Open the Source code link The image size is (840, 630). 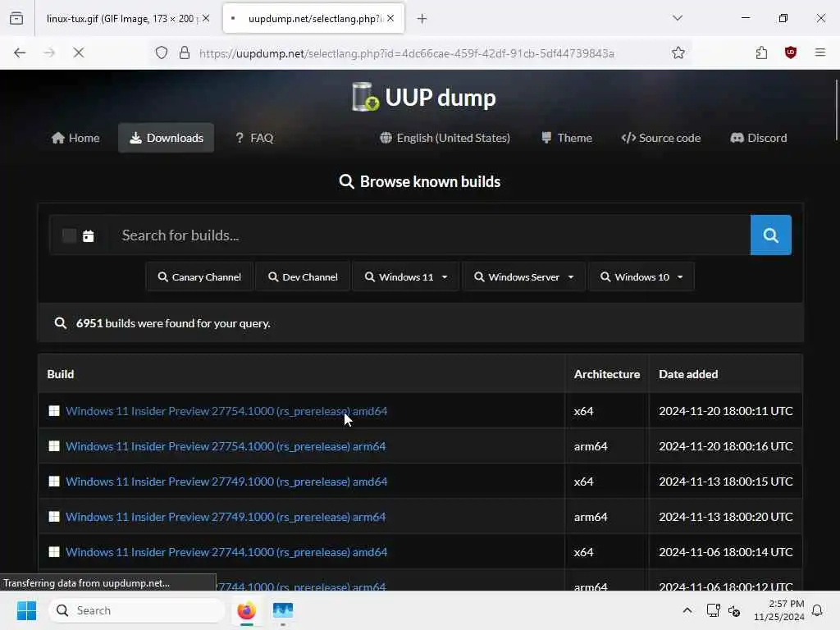click(x=660, y=138)
